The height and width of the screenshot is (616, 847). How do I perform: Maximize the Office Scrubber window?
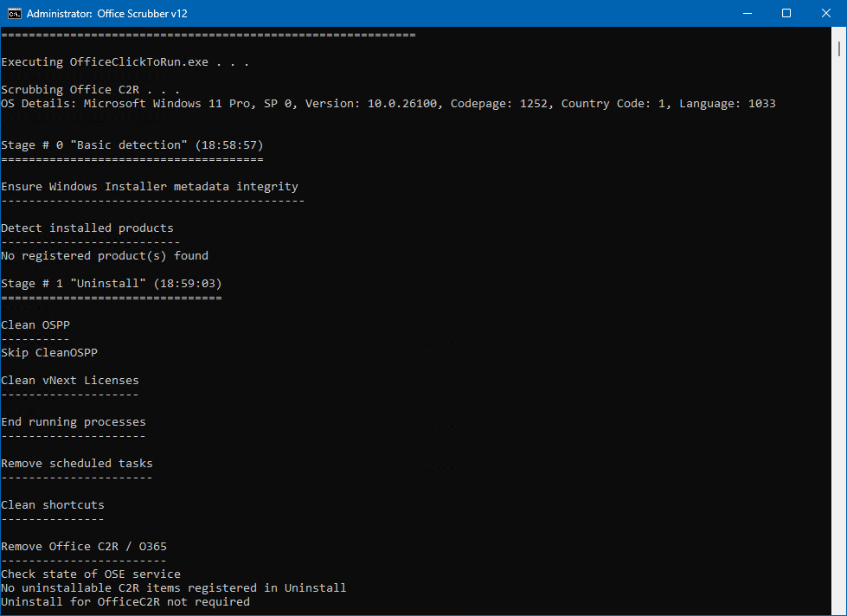786,14
